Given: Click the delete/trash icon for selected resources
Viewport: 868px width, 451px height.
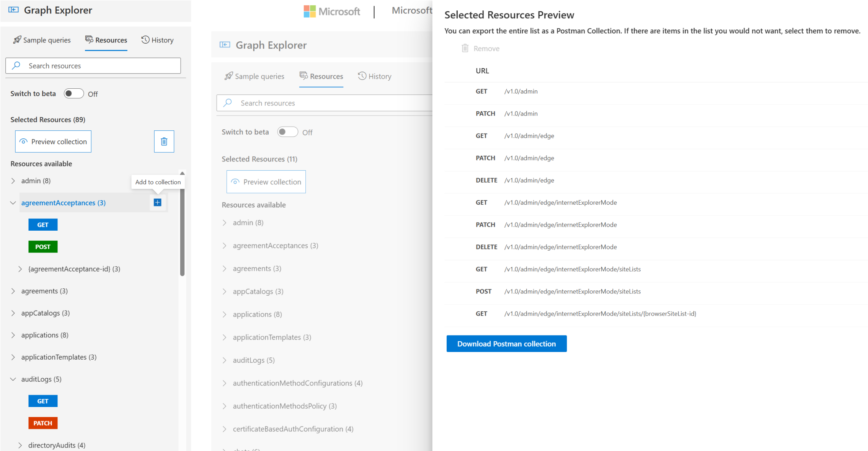Looking at the screenshot, I should [x=164, y=141].
